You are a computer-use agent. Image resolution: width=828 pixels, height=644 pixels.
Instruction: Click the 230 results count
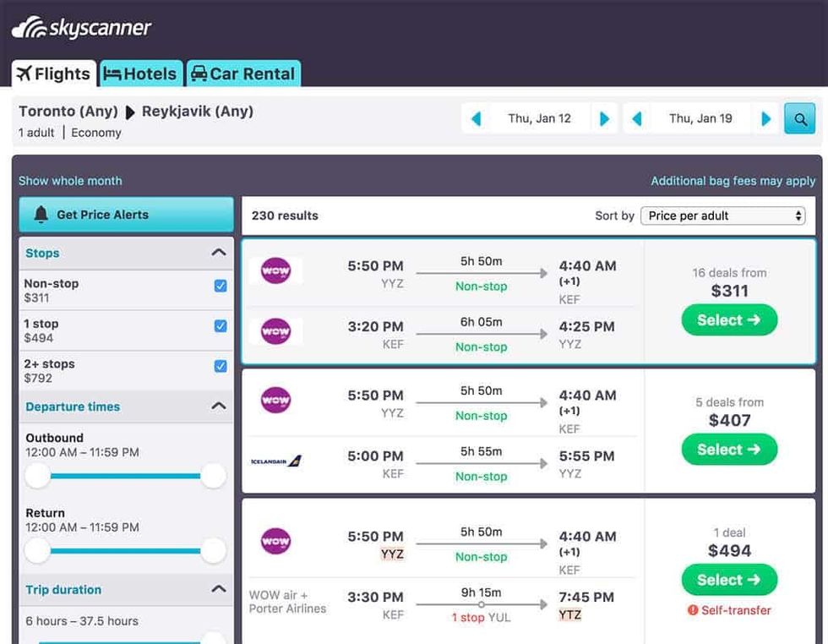[x=286, y=216]
